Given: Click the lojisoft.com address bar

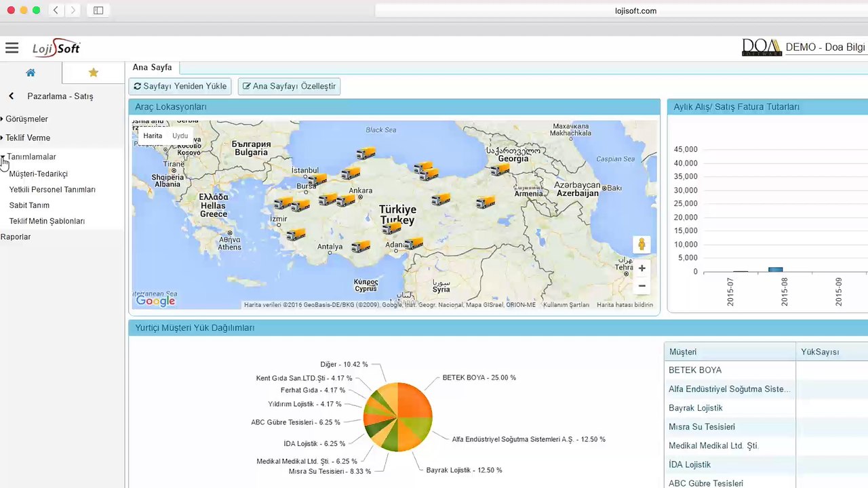Looking at the screenshot, I should tap(635, 11).
